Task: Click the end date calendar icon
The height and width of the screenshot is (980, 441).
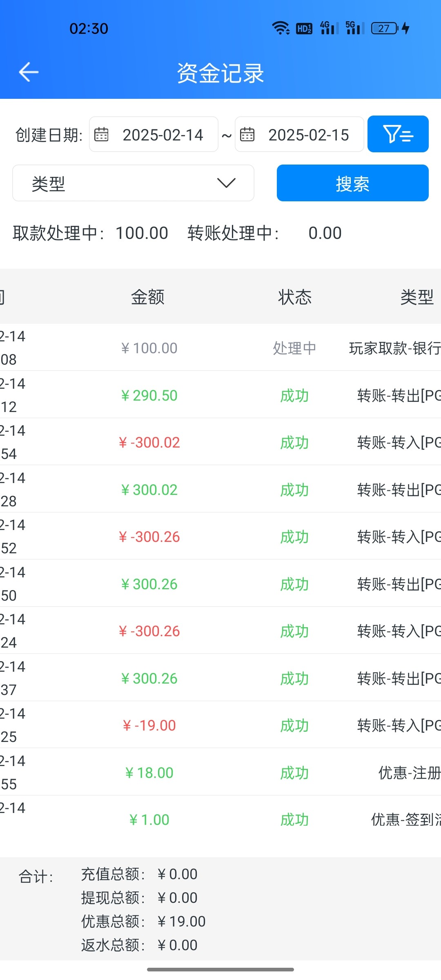Action: coord(247,134)
